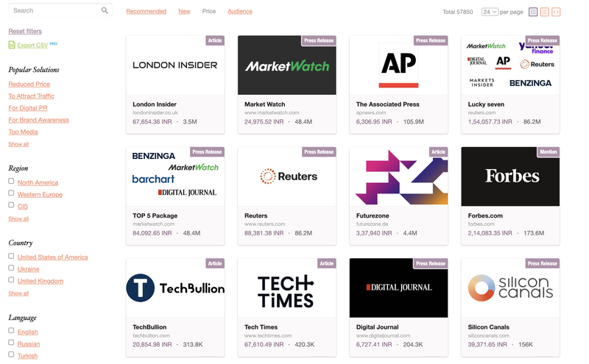Click the Export CSV file icon
589x364 pixels.
(x=12, y=45)
